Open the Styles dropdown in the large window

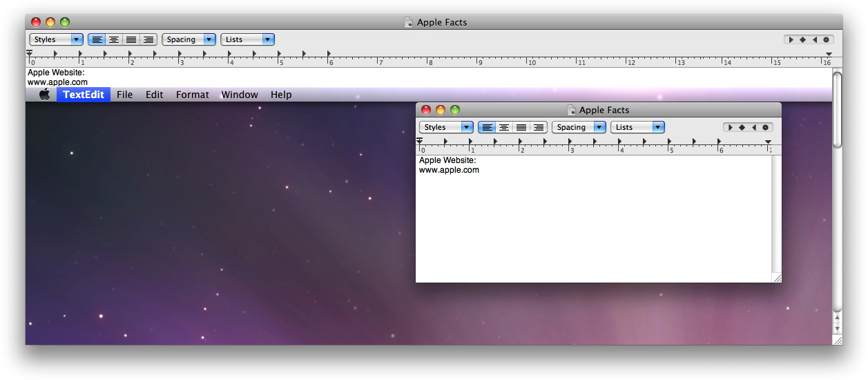[x=57, y=40]
